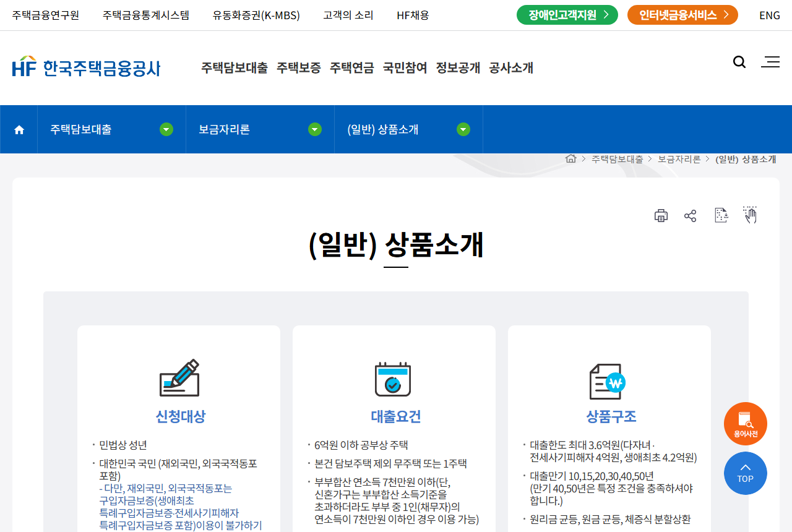792x532 pixels.
Task: Print the page with printer icon
Action: [661, 215]
